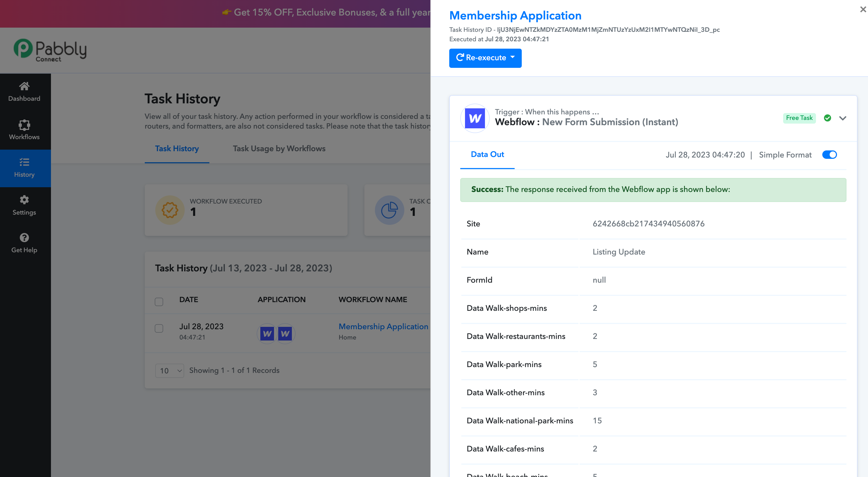This screenshot has height=477, width=868.
Task: Click the DATE column header
Action: point(189,300)
